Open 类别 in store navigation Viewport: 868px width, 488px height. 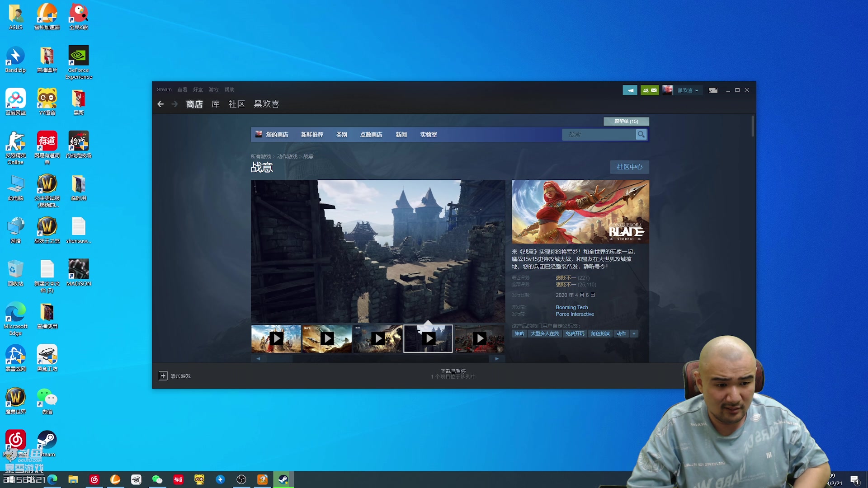[342, 135]
